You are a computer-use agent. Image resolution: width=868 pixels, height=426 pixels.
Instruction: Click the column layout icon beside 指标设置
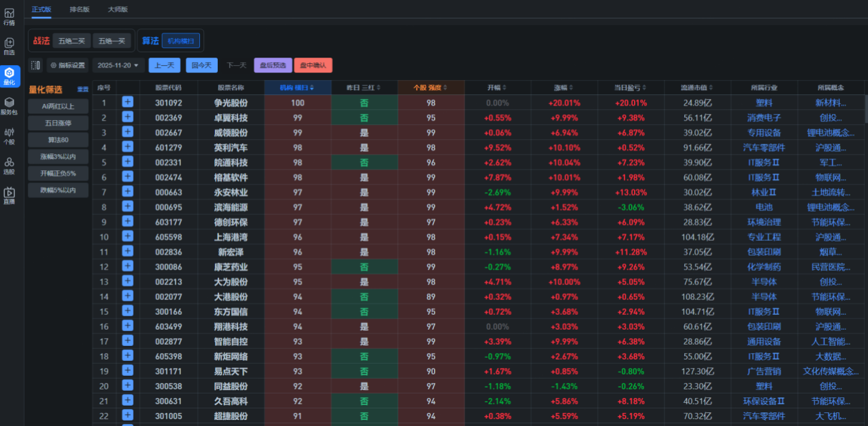point(36,66)
